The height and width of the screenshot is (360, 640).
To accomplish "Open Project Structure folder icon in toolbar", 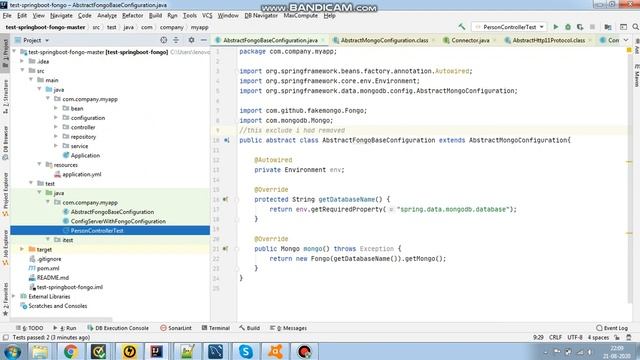I will 608,27.
